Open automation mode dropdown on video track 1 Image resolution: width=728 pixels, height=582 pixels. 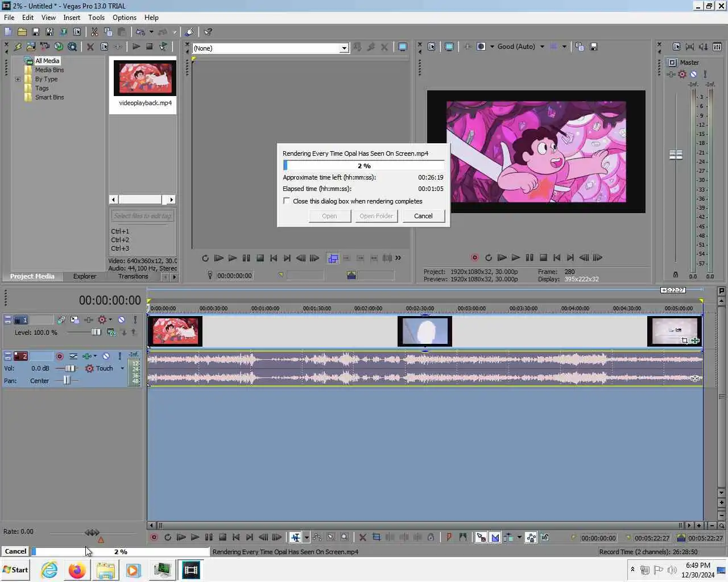click(110, 320)
